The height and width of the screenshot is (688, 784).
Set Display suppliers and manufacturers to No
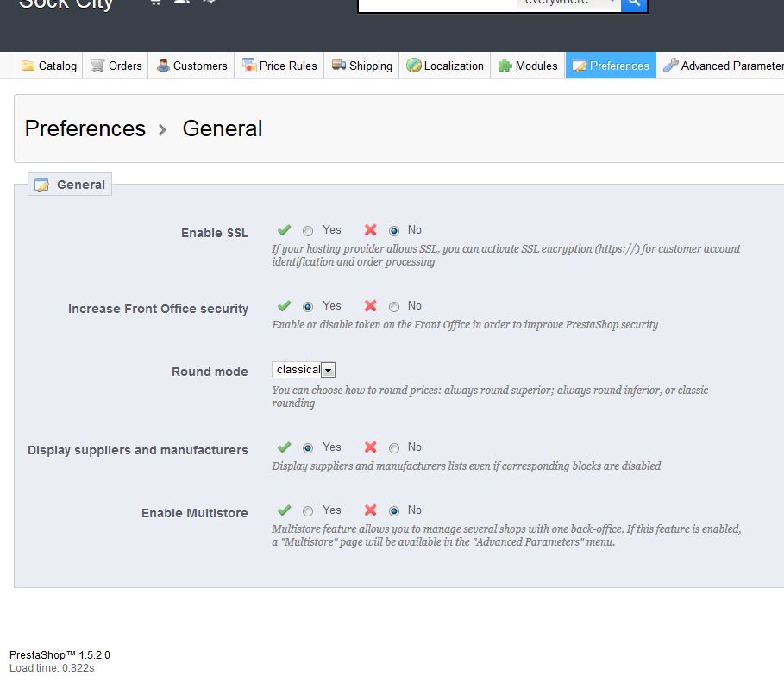pos(394,448)
